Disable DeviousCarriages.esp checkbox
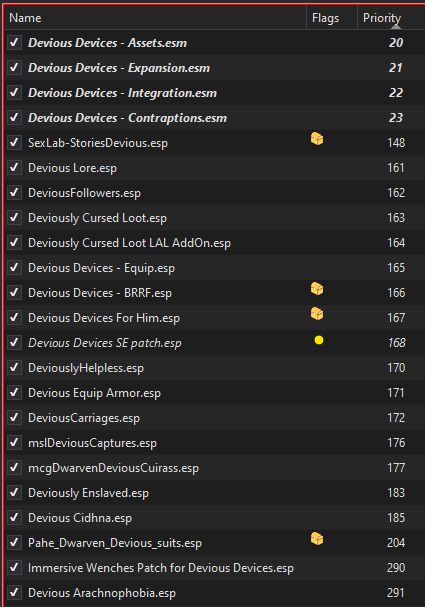The height and width of the screenshot is (607, 425). [14, 418]
